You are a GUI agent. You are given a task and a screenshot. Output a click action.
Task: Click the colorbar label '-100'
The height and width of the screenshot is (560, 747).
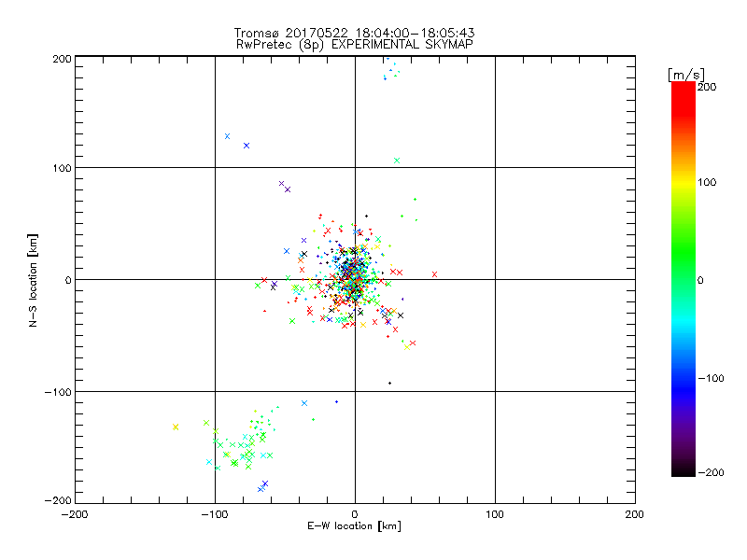pyautogui.click(x=712, y=378)
